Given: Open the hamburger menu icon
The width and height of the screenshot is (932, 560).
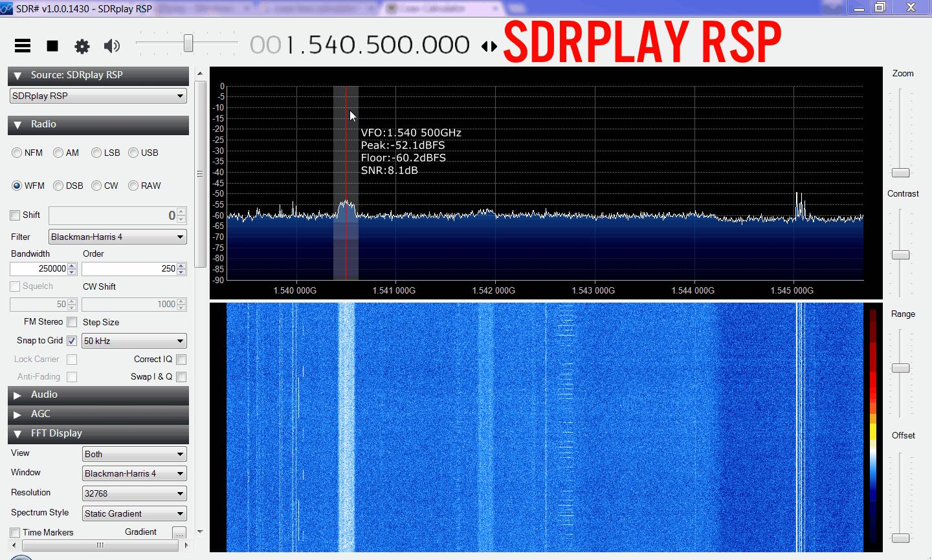Looking at the screenshot, I should [x=23, y=46].
